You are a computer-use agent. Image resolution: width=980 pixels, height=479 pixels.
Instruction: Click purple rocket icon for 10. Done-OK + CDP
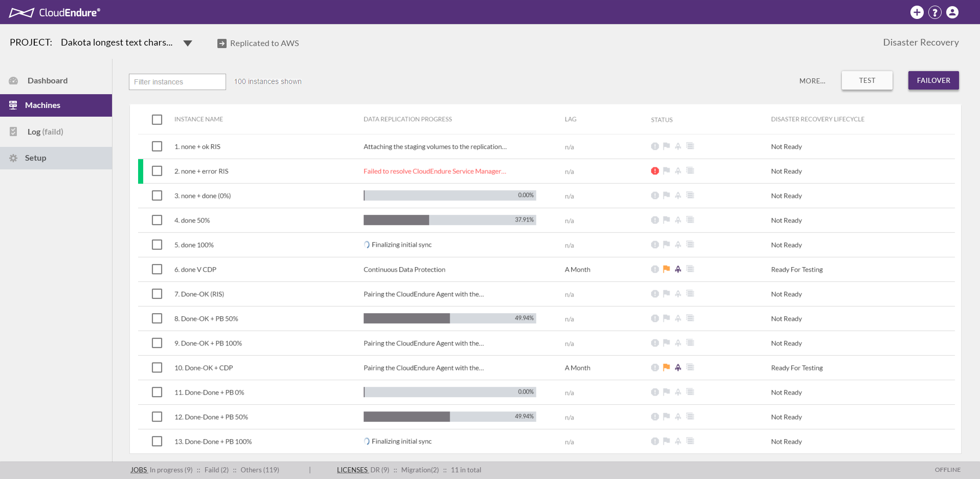(x=678, y=367)
